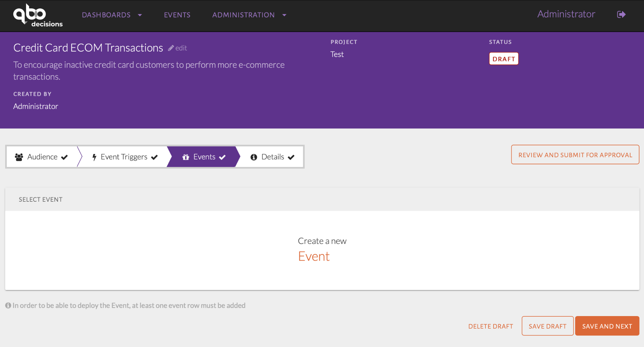Click the Delete Draft link
This screenshot has width=644, height=347.
pyautogui.click(x=491, y=326)
